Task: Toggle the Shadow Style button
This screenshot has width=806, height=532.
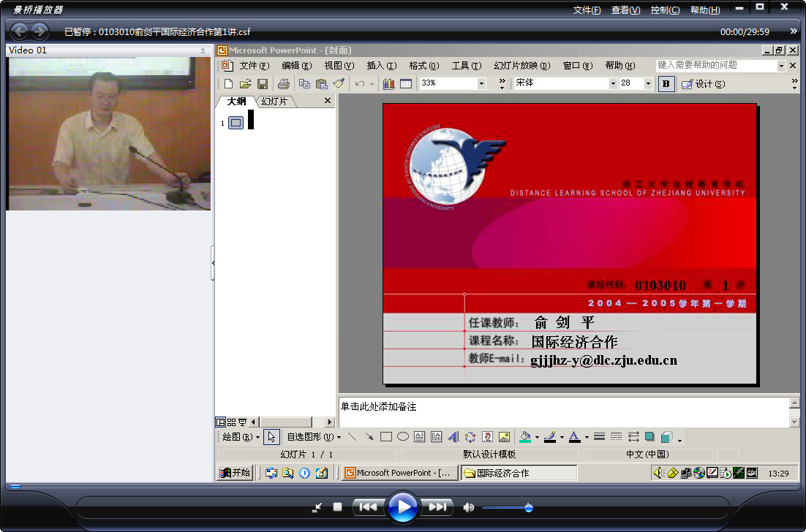Action: click(649, 437)
